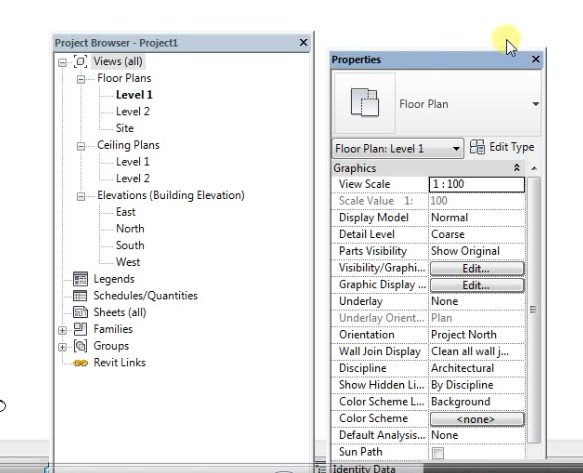
Task: Click the Revit Links chain icon
Action: click(x=80, y=363)
